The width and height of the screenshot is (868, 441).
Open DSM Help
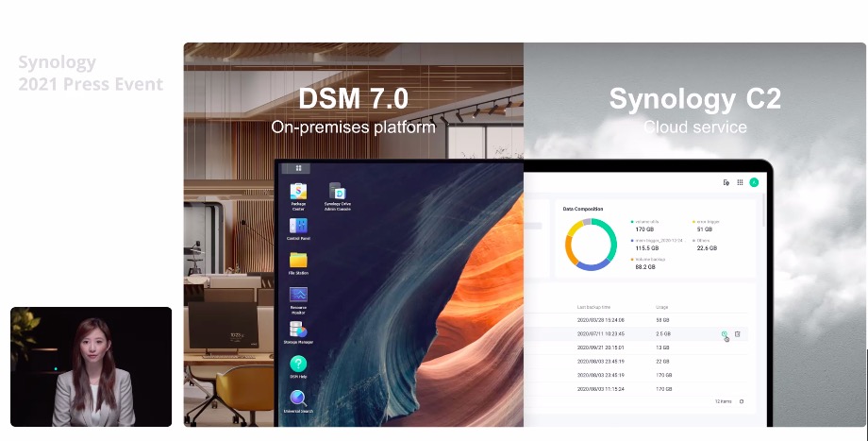coord(298,365)
